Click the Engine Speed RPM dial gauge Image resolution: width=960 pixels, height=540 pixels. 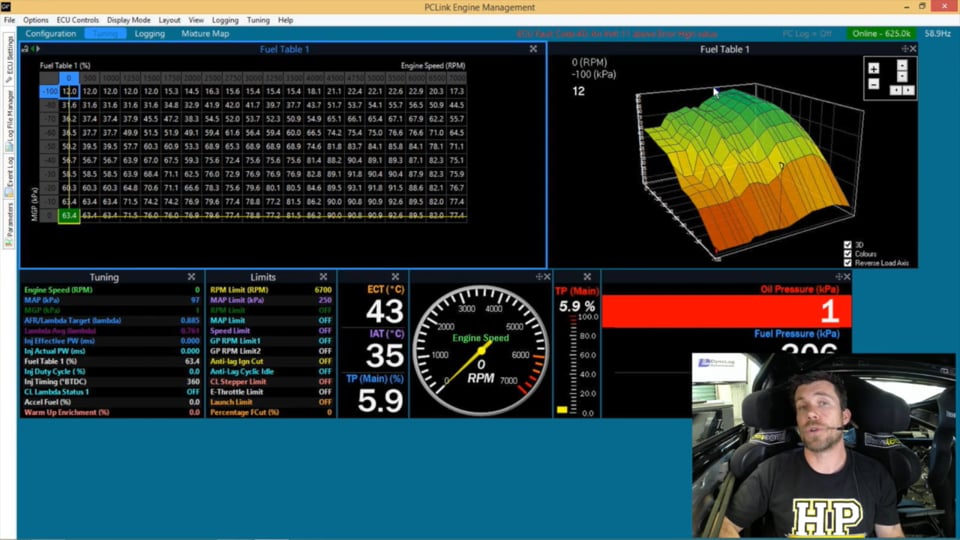click(x=481, y=351)
